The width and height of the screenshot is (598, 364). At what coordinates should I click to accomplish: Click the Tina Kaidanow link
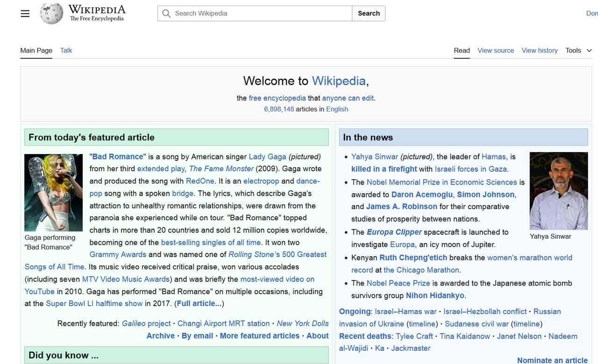click(465, 336)
